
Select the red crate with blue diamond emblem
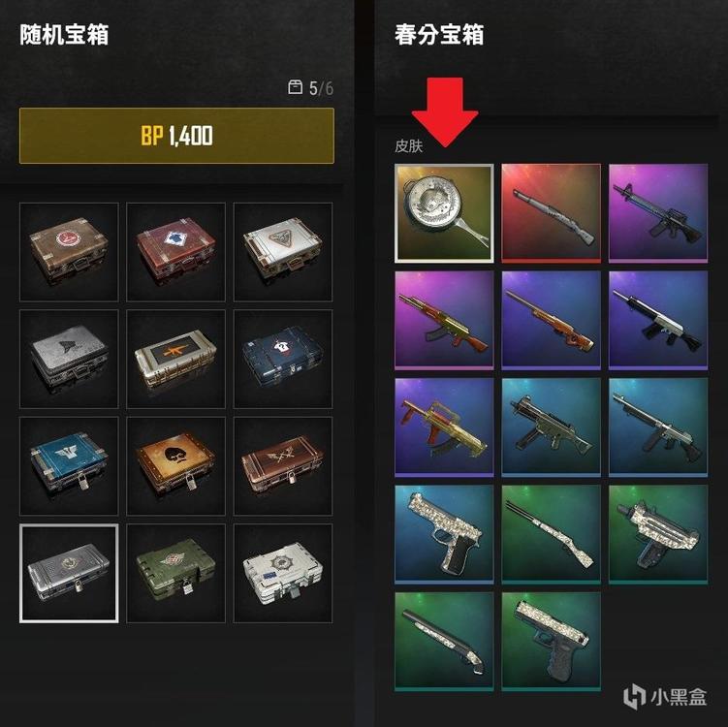coord(176,252)
